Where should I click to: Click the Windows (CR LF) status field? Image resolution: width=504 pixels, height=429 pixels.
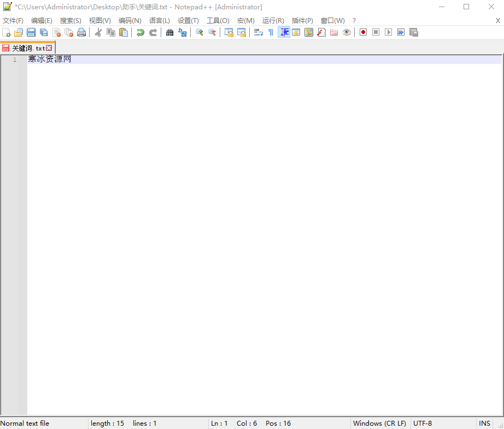[379, 424]
